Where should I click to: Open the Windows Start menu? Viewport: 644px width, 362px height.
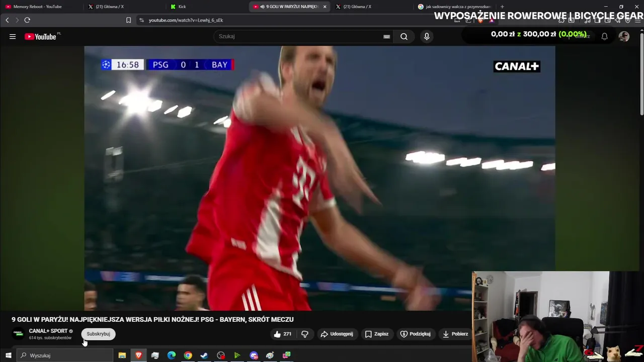(8, 355)
